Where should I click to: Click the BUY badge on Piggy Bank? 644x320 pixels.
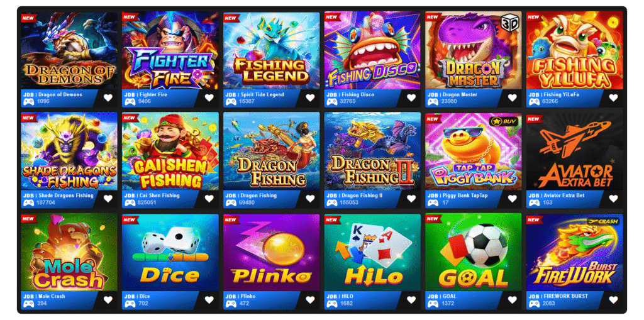click(503, 121)
